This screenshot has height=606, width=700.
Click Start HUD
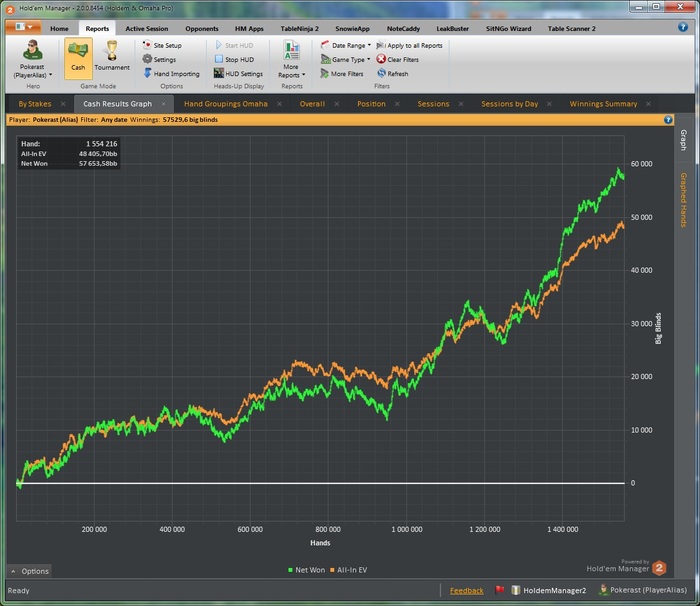click(234, 45)
